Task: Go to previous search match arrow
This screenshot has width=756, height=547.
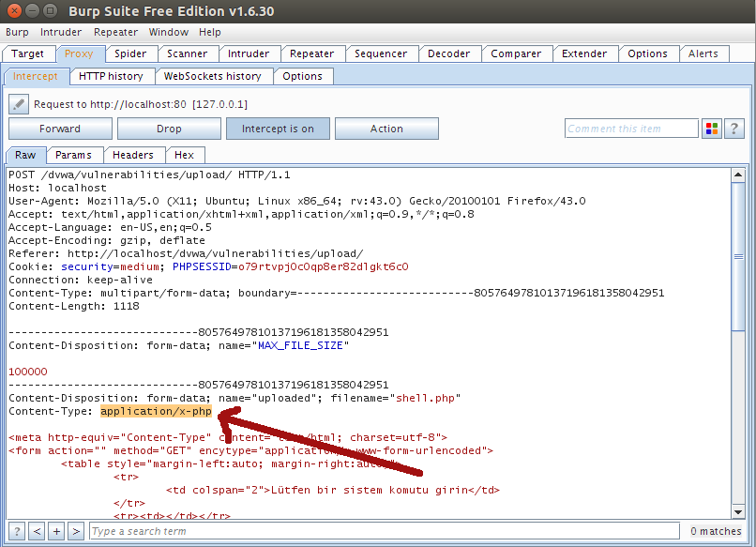Action: pos(38,531)
